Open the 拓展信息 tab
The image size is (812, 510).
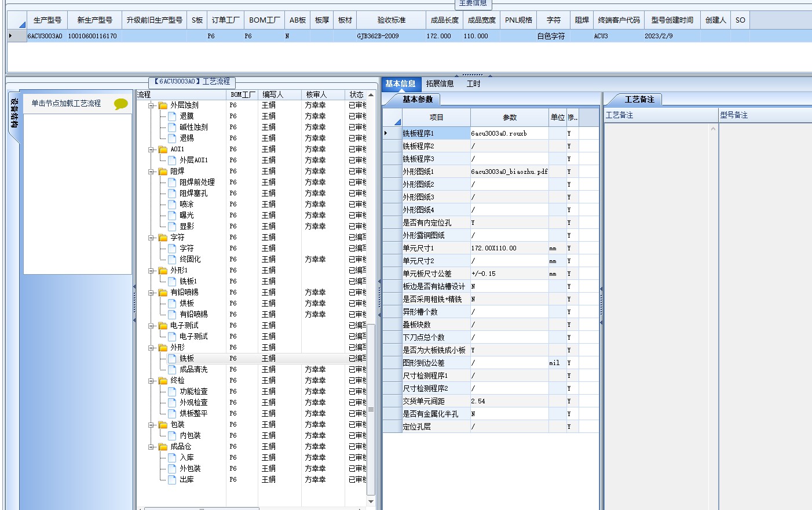440,83
